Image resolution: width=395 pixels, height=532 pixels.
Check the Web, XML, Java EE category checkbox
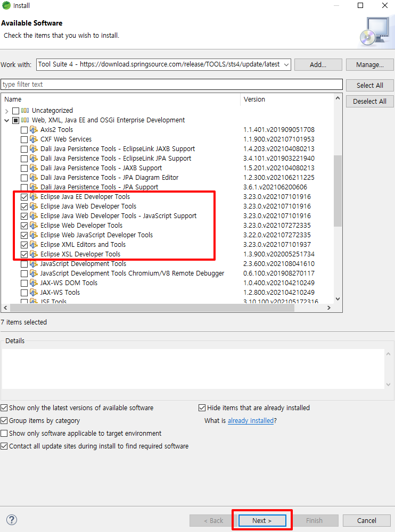pos(15,120)
